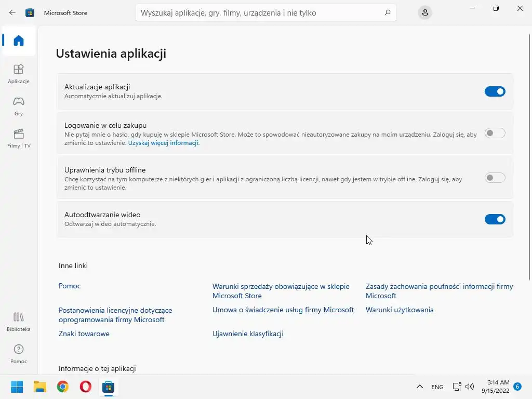Open Znaki towarowe link

[84, 334]
